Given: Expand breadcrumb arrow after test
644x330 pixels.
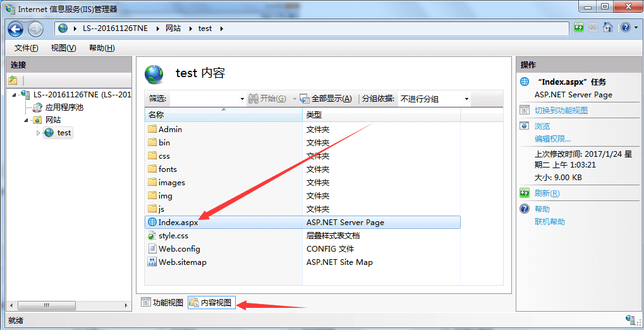Looking at the screenshot, I should coord(221,29).
